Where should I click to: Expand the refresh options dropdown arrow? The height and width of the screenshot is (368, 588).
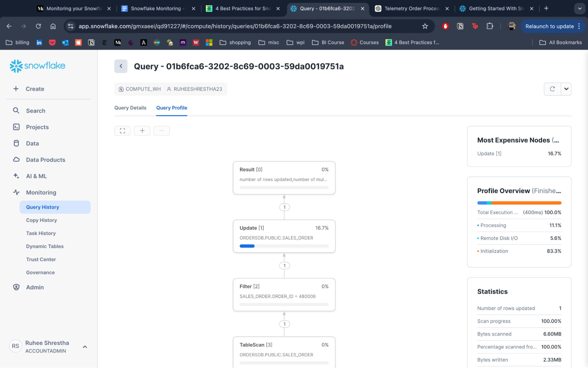pyautogui.click(x=566, y=89)
